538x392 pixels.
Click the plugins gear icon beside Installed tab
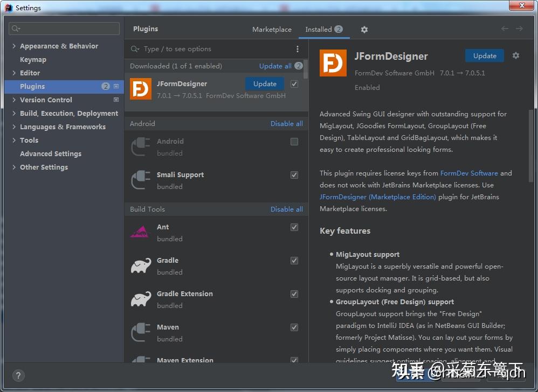point(364,30)
